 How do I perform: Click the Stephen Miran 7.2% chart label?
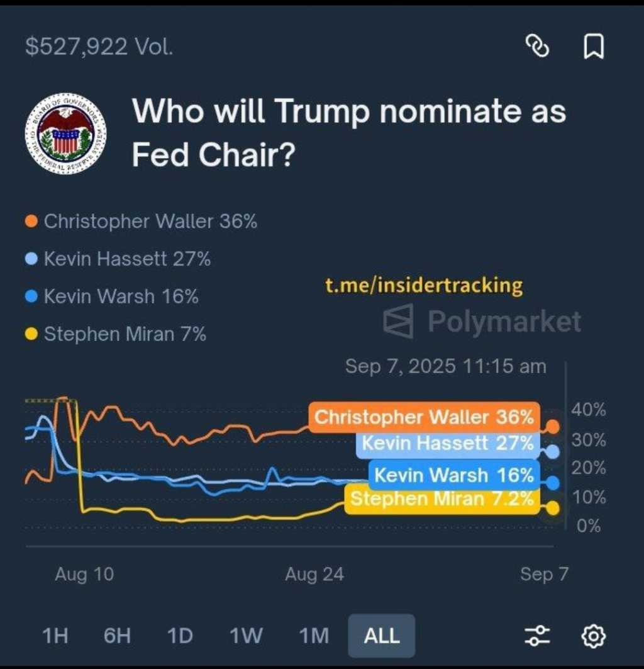pyautogui.click(x=442, y=500)
